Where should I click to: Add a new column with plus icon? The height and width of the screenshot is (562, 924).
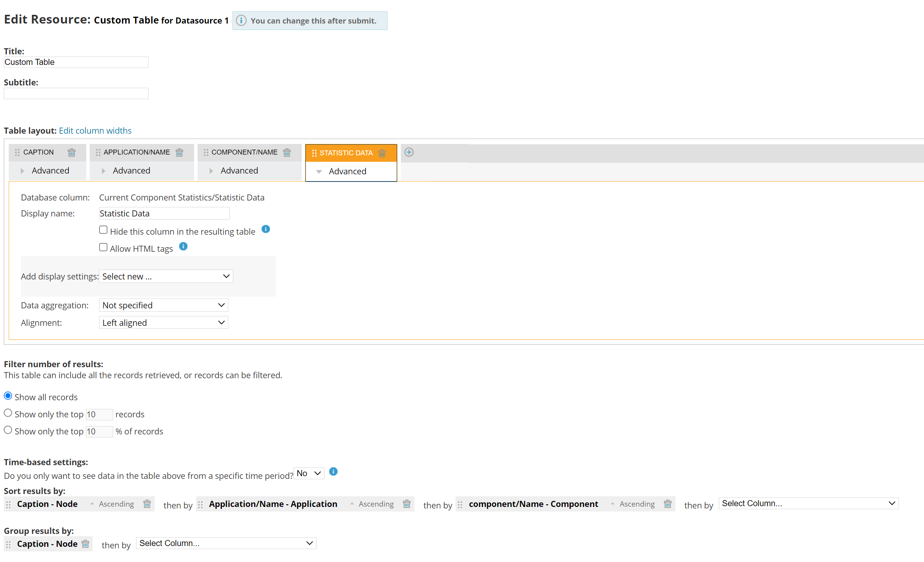tap(409, 152)
